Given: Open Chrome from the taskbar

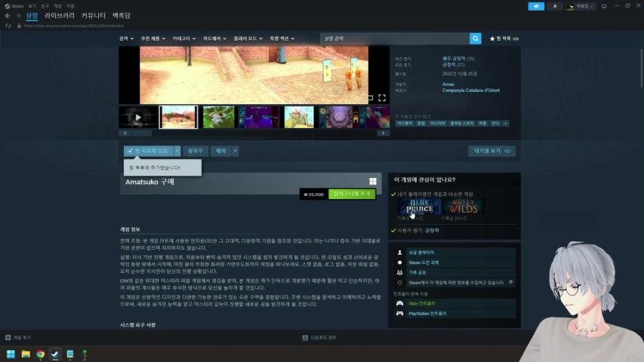Looking at the screenshot, I should coord(40,354).
